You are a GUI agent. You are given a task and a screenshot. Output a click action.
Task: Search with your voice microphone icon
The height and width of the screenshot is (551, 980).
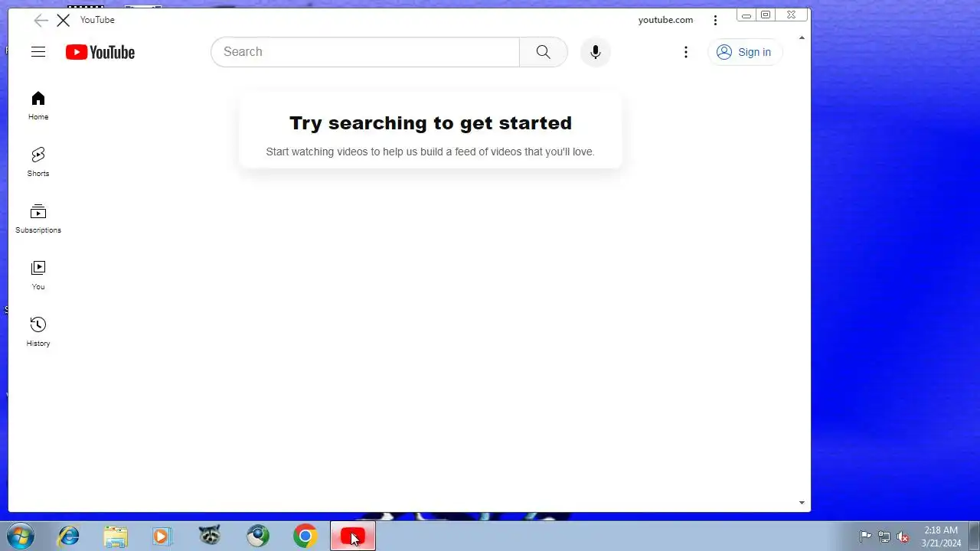point(596,52)
